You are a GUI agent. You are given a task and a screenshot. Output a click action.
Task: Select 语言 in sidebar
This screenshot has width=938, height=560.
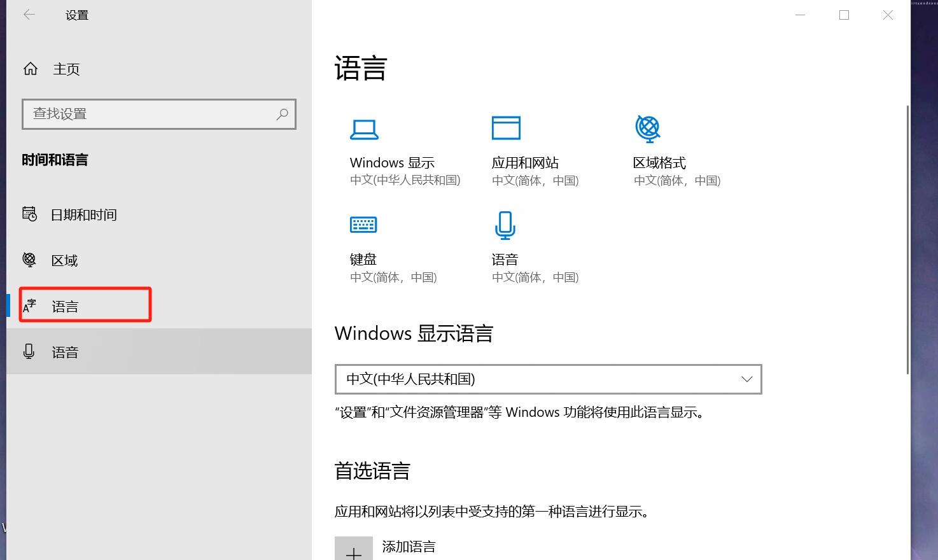[x=159, y=306]
